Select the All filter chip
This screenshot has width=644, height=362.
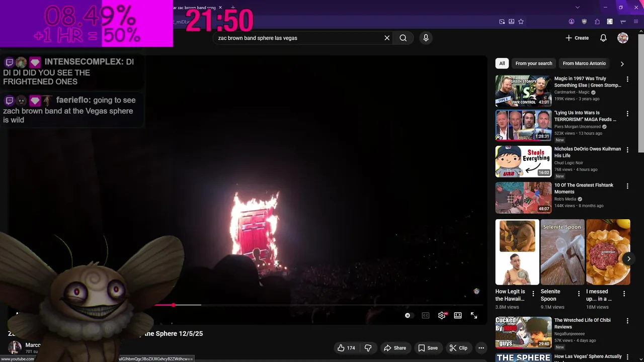(x=502, y=63)
